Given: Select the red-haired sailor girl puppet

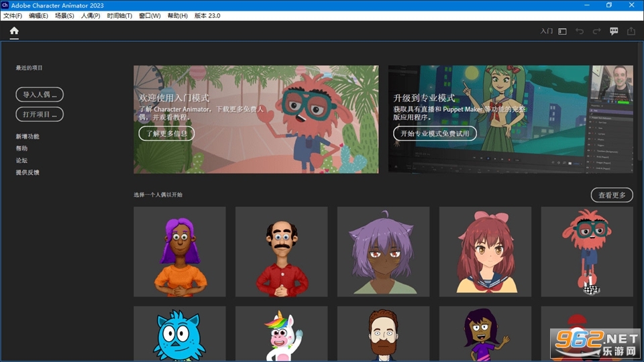Looking at the screenshot, I should tap(485, 251).
